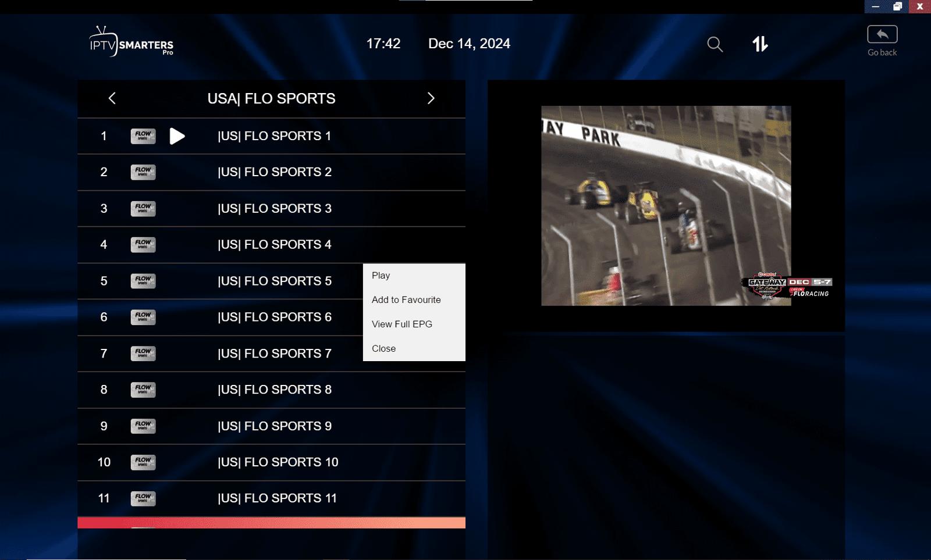Image resolution: width=931 pixels, height=560 pixels.
Task: Select channel |US| FLO SPORTS 11
Action: (x=271, y=498)
